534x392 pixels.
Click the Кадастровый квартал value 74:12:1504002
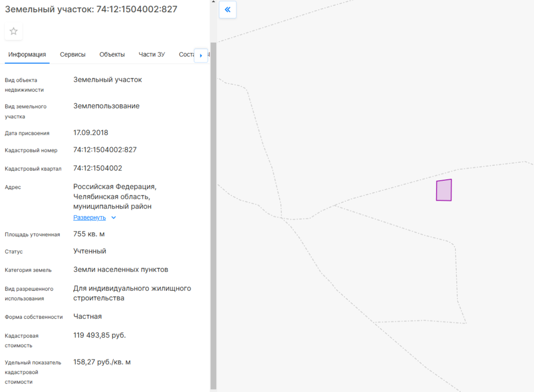tap(98, 168)
